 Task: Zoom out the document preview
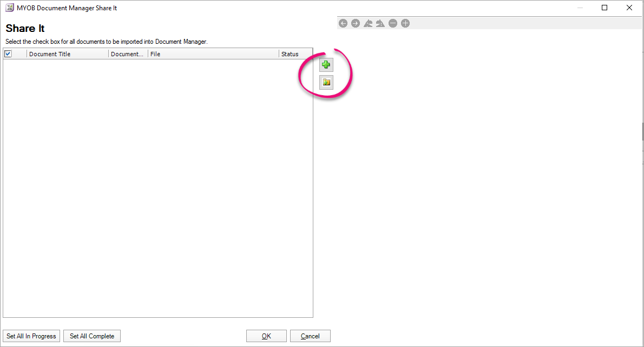coord(393,23)
